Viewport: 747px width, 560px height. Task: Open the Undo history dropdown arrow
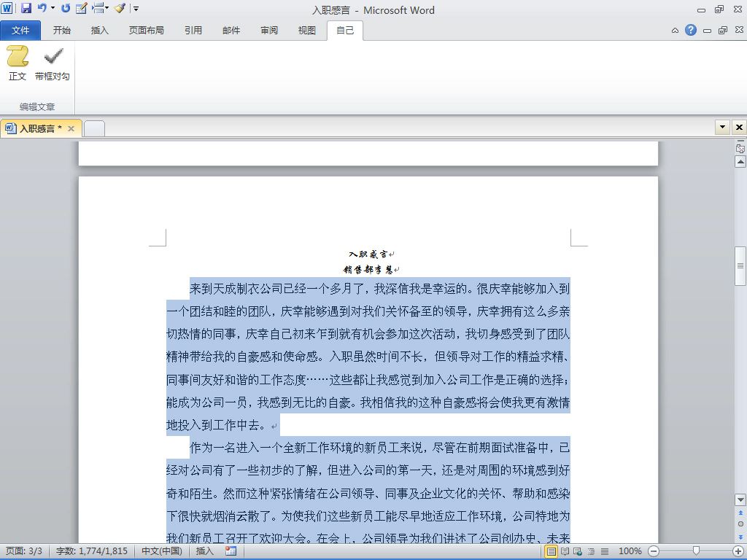tap(53, 8)
